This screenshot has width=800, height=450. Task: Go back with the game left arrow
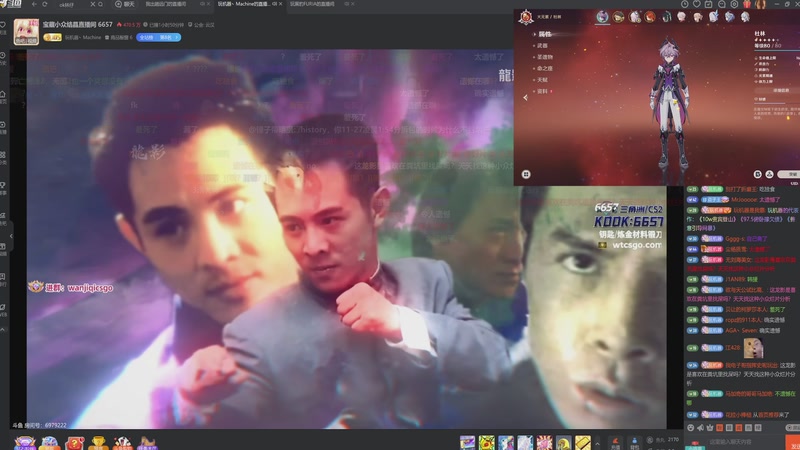point(526,97)
